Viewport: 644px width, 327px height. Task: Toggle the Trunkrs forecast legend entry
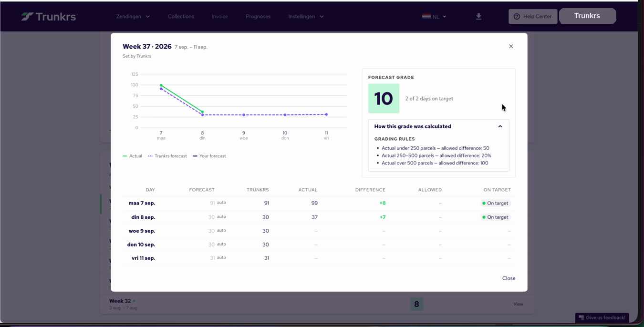167,156
